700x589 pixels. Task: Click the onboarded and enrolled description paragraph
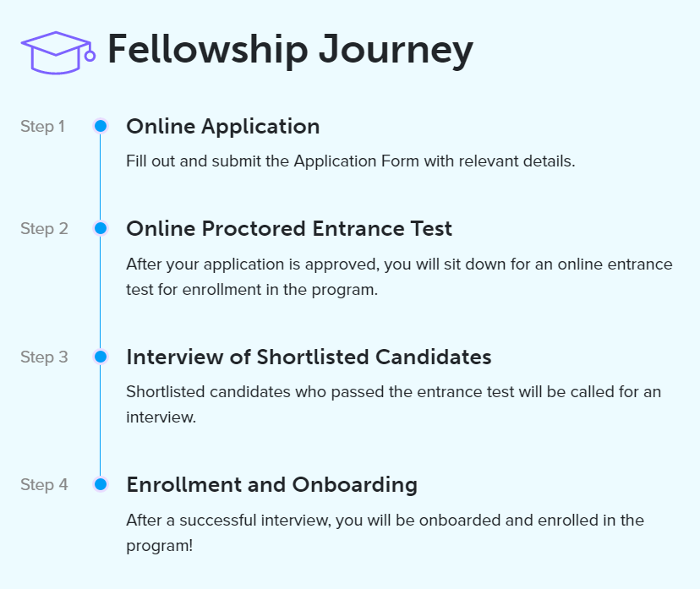385,532
